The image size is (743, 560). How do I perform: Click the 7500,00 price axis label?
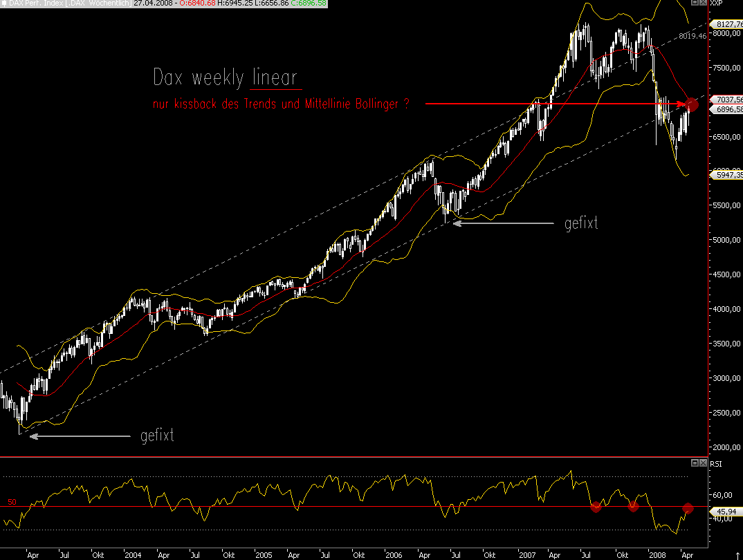coord(726,68)
